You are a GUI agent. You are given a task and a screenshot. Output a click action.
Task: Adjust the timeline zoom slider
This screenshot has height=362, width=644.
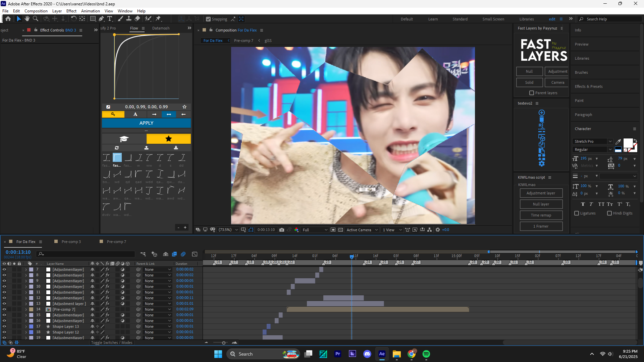click(224, 343)
